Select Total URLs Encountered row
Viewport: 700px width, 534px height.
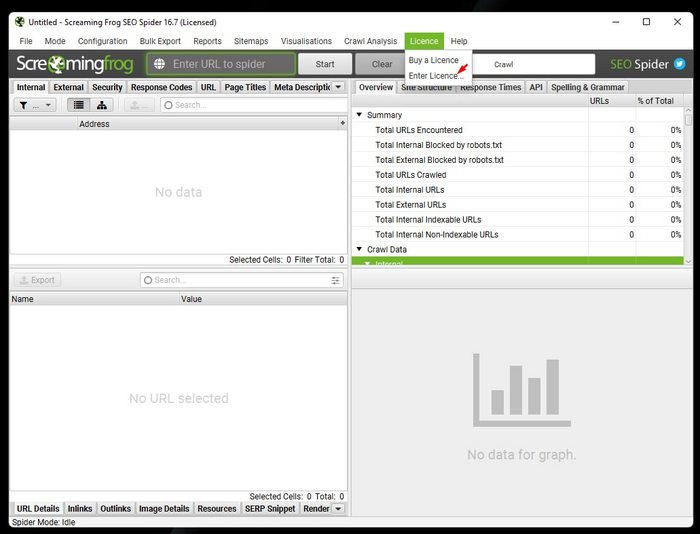tap(518, 130)
